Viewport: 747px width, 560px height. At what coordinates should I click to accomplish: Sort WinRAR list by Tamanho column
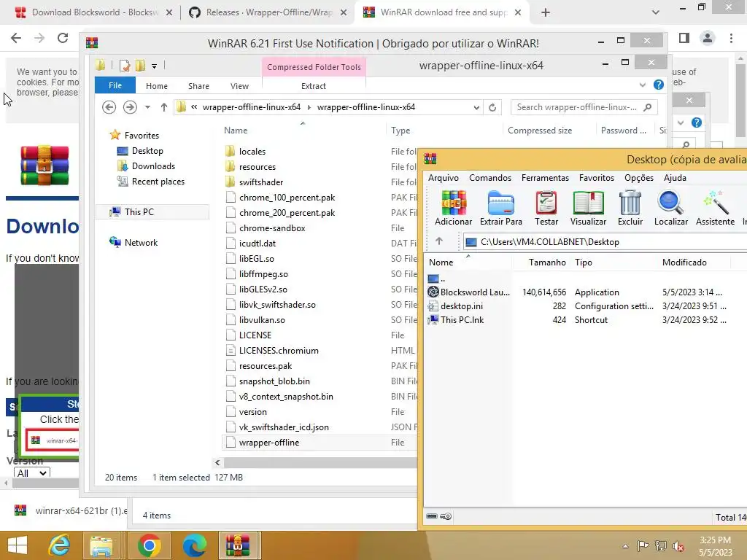[x=547, y=262]
